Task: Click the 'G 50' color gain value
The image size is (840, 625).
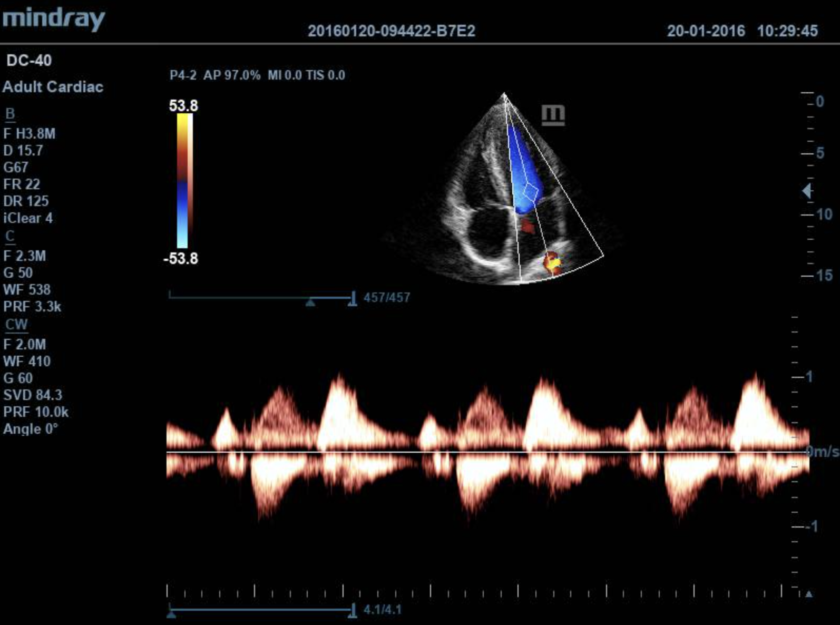Action: [x=18, y=273]
